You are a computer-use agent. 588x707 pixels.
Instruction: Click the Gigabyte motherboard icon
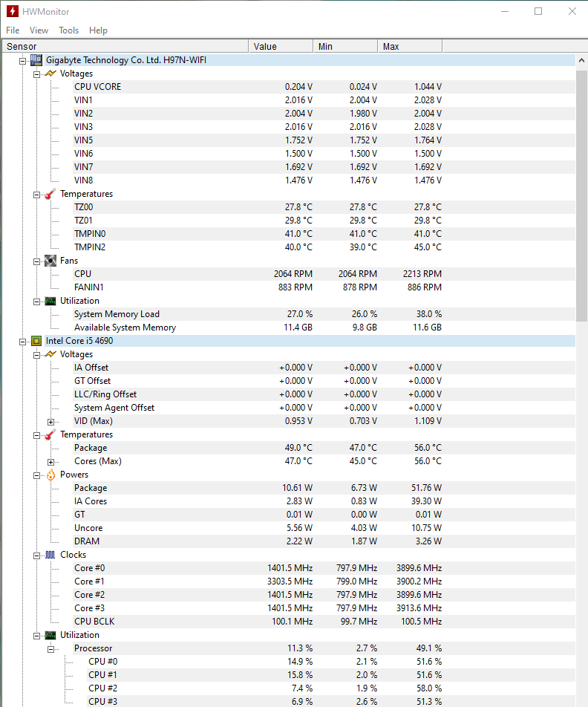[36, 60]
